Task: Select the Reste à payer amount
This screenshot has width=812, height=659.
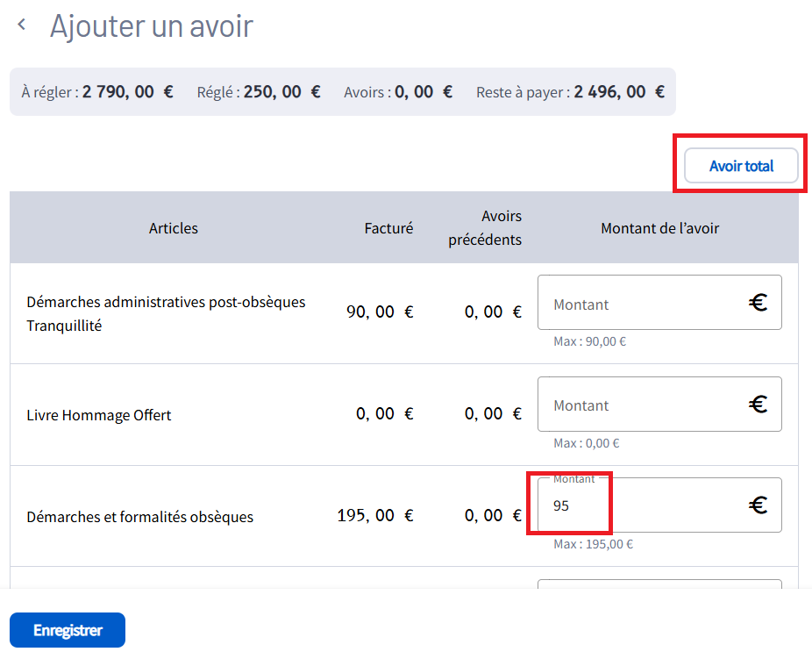Action: tap(619, 92)
